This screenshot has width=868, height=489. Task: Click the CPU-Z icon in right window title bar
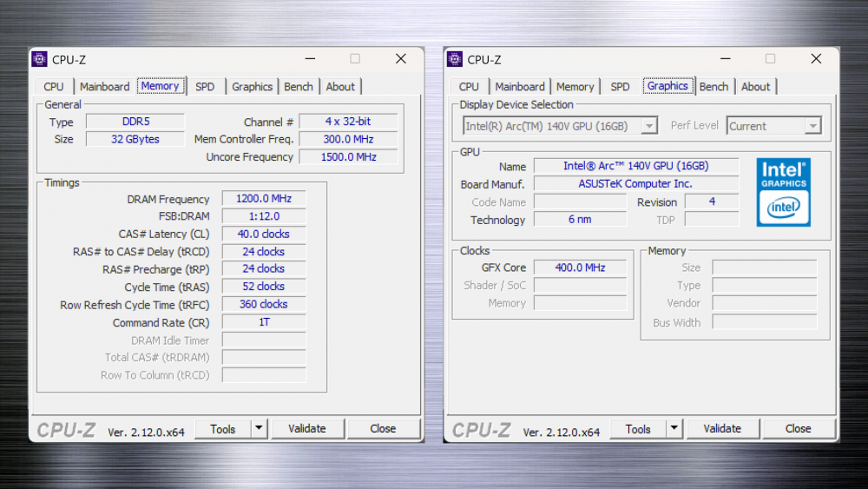pyautogui.click(x=455, y=59)
